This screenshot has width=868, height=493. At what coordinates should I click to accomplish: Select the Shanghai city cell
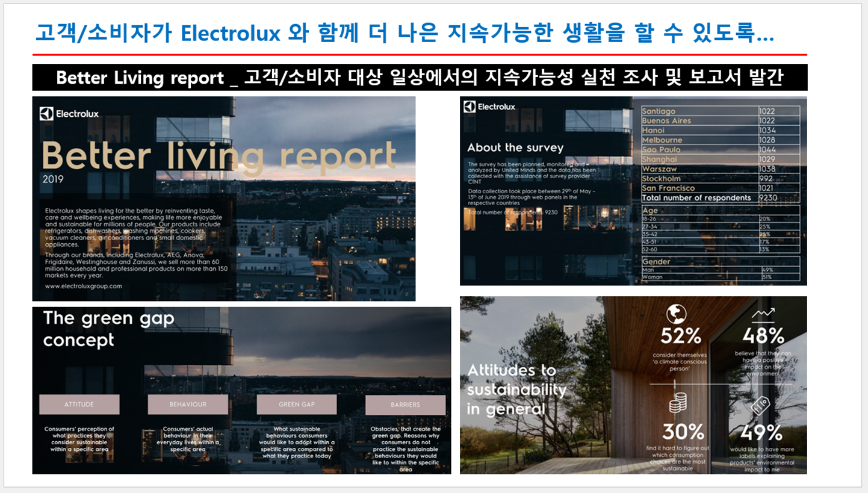(699, 159)
